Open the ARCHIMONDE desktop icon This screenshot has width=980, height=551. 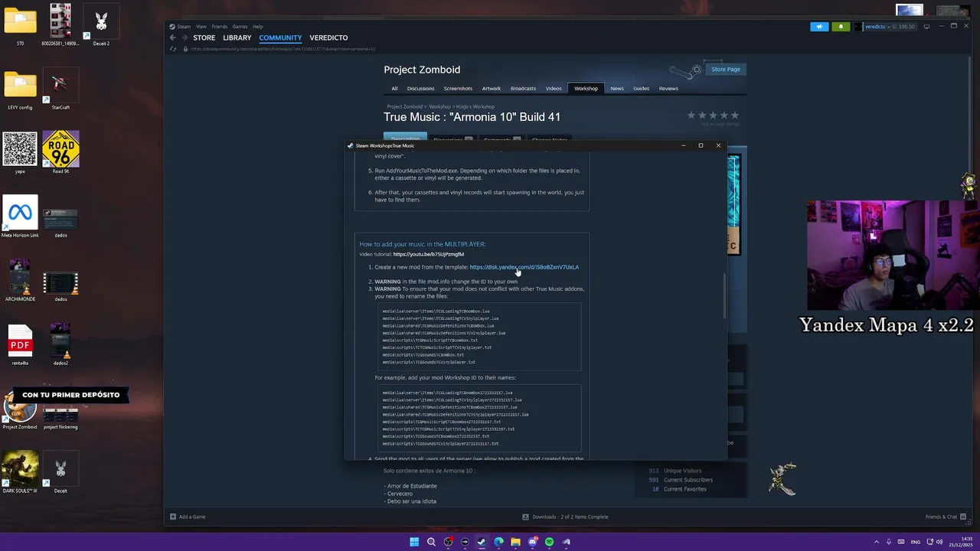tap(20, 281)
